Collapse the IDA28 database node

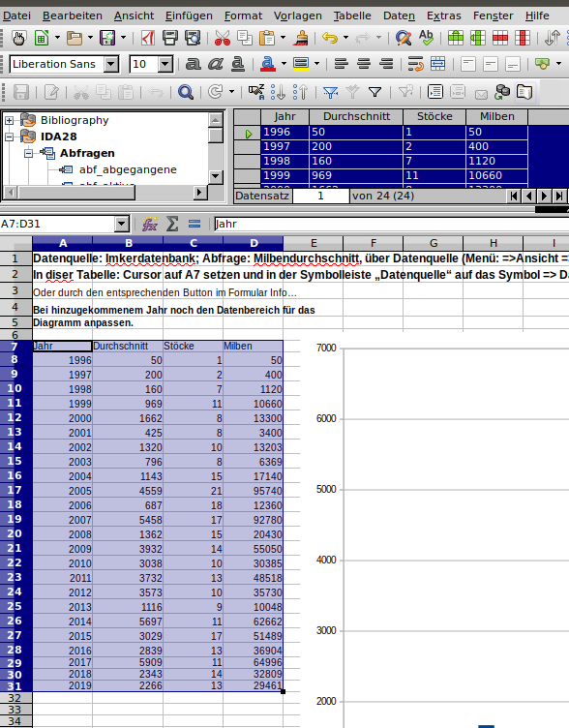tap(9, 136)
